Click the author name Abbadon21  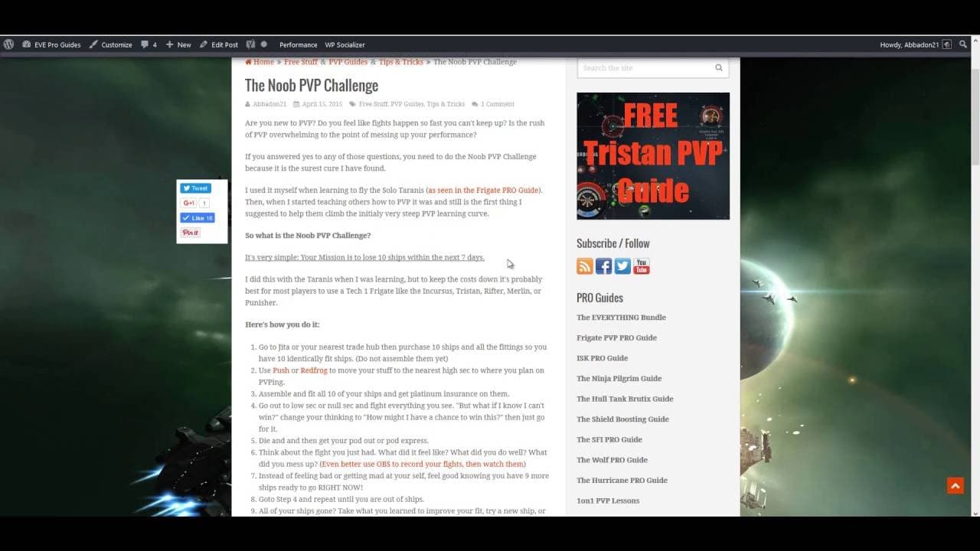point(269,104)
